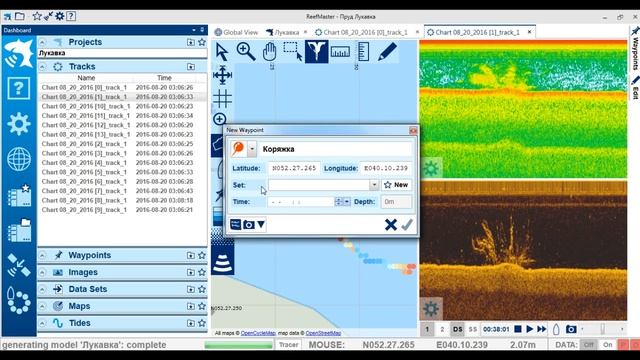The height and width of the screenshot is (360, 640).
Task: Select the arrow pointer tool
Action: click(222, 52)
